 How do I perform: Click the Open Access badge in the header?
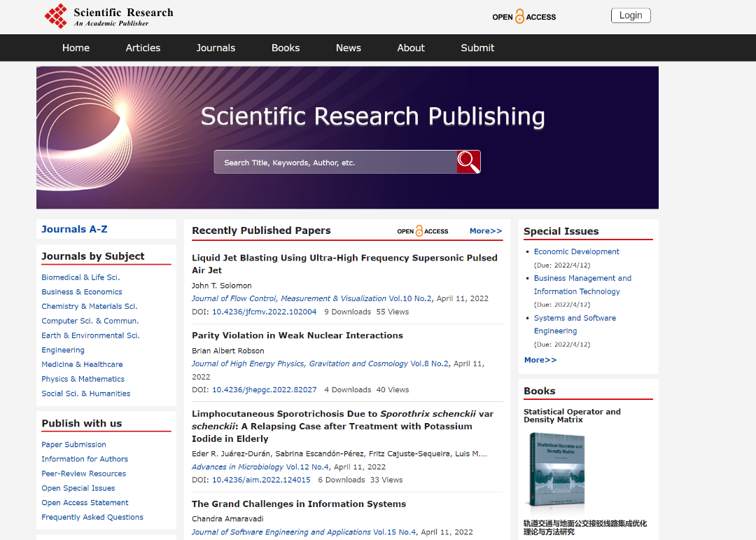[x=524, y=16]
